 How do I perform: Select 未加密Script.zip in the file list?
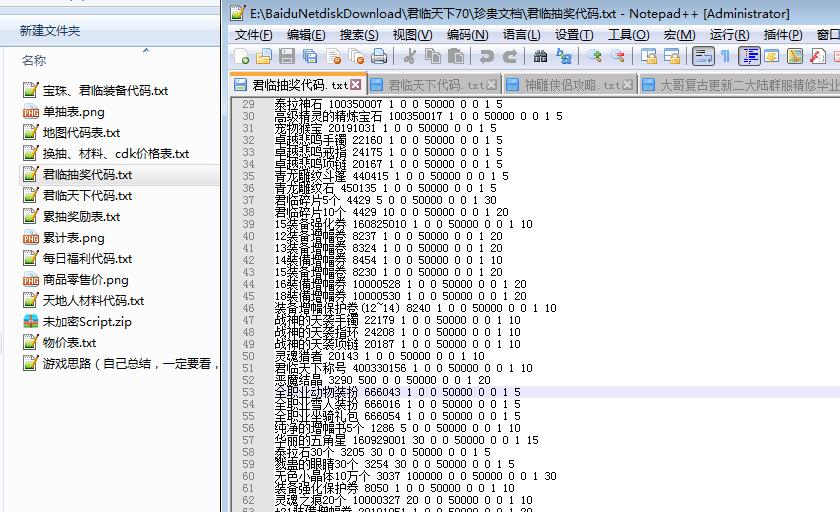click(x=86, y=322)
